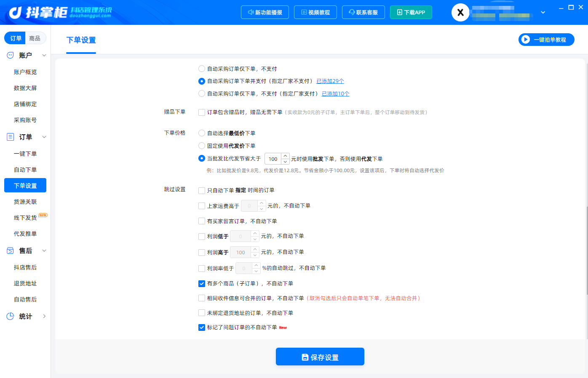Click the 售后 section icon

10,250
